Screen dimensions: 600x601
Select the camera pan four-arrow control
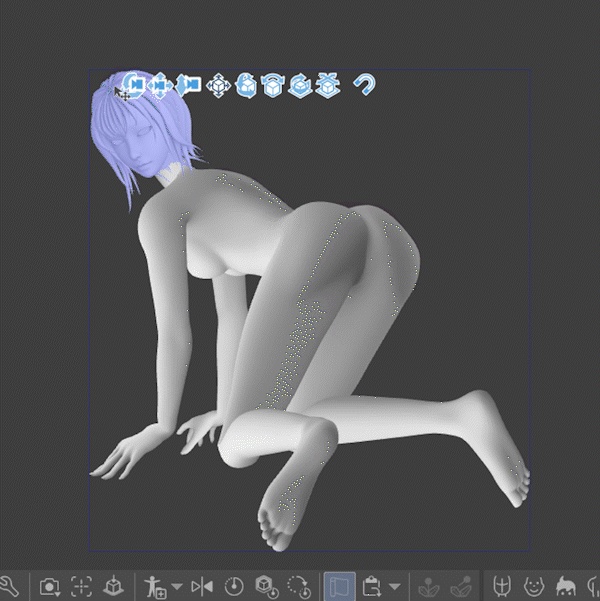[x=160, y=85]
